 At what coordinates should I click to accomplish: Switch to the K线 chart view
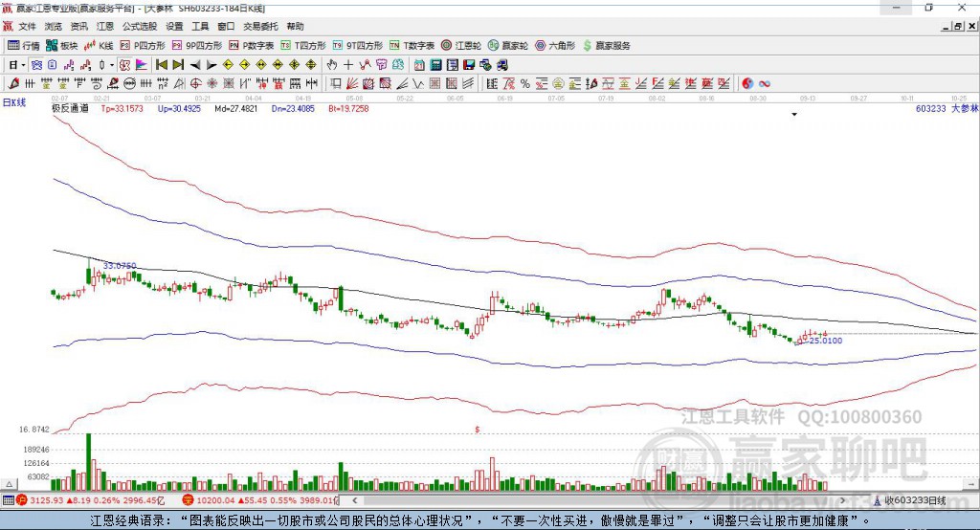click(x=99, y=46)
